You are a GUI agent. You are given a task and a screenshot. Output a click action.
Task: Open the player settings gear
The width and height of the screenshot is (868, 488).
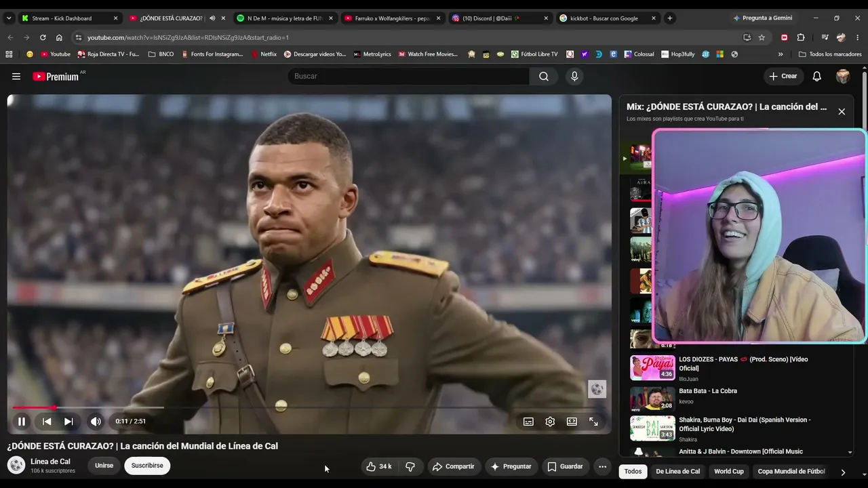tap(550, 422)
